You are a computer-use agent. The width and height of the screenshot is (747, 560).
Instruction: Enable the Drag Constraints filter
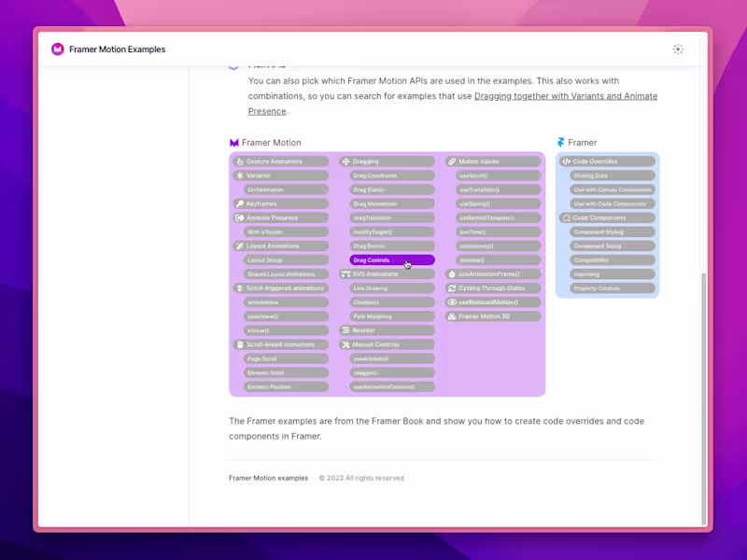[392, 175]
